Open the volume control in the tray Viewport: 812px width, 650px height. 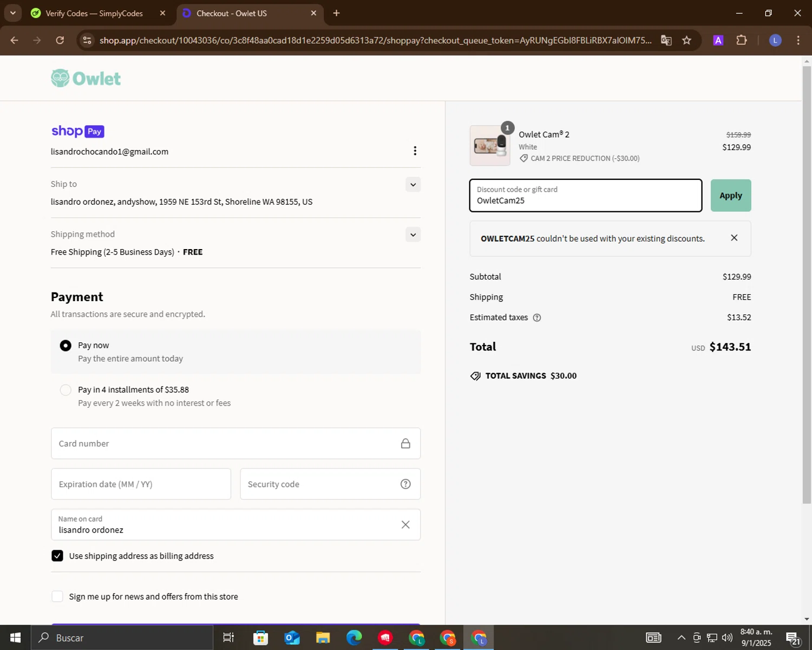[727, 638]
